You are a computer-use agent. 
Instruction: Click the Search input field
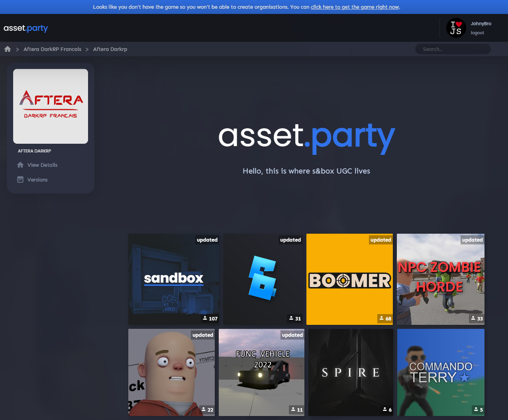coord(453,49)
